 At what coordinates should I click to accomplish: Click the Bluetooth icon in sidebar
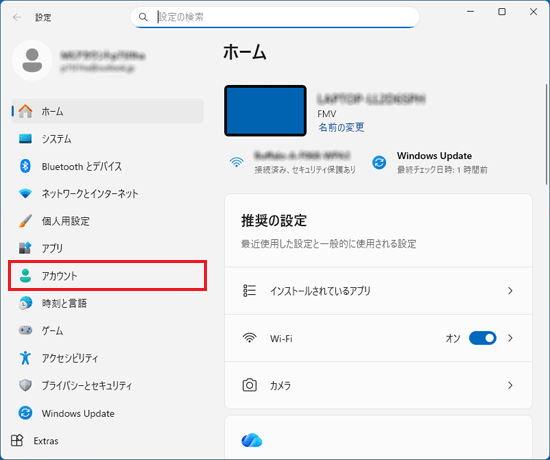click(25, 166)
